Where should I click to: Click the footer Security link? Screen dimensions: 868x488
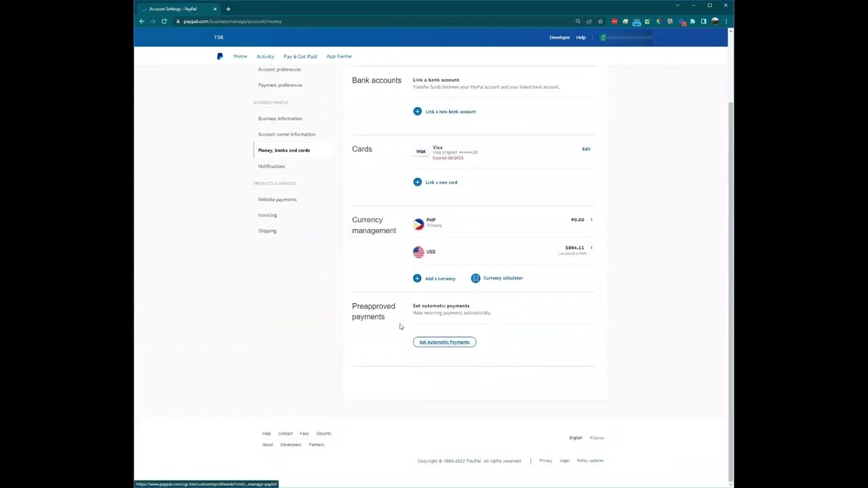tap(323, 433)
